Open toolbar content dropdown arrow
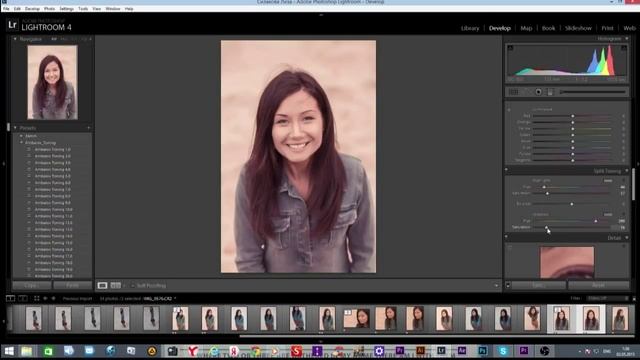This screenshot has height=360, width=640. [496, 285]
